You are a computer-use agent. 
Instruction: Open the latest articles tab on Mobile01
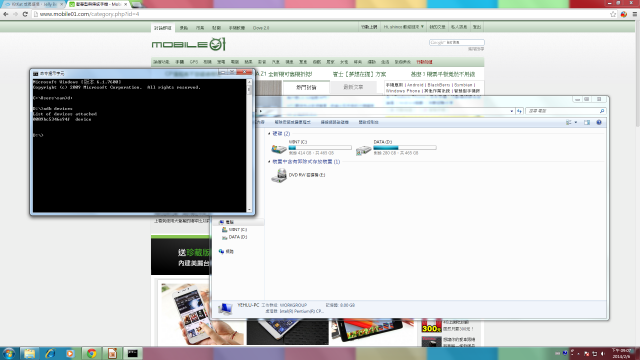353,87
